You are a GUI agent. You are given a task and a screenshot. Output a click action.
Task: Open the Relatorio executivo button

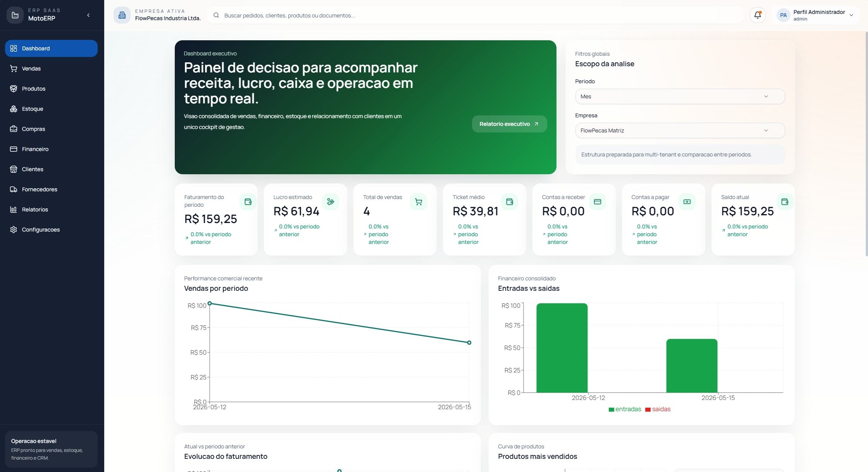click(x=509, y=124)
